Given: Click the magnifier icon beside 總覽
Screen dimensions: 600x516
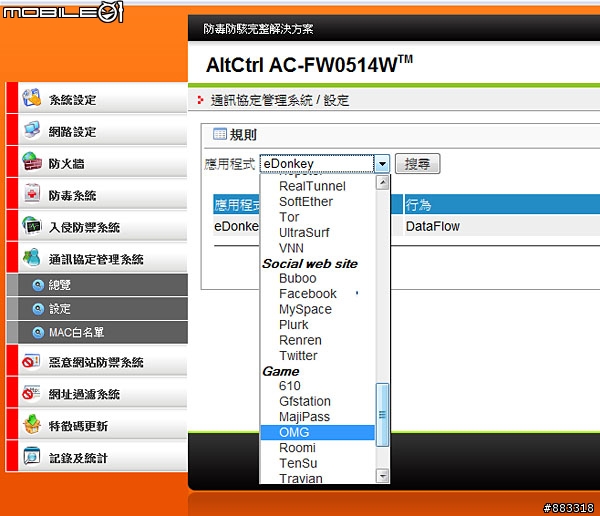Looking at the screenshot, I should [38, 285].
